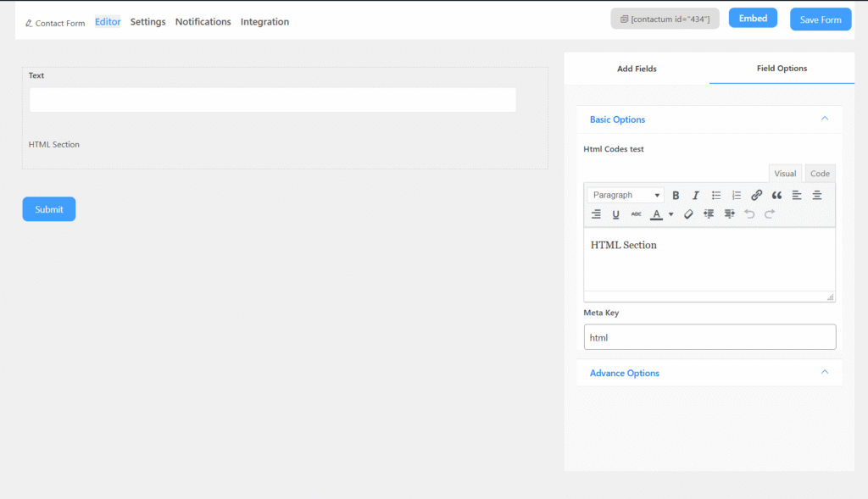Click the Embed button

[753, 19]
